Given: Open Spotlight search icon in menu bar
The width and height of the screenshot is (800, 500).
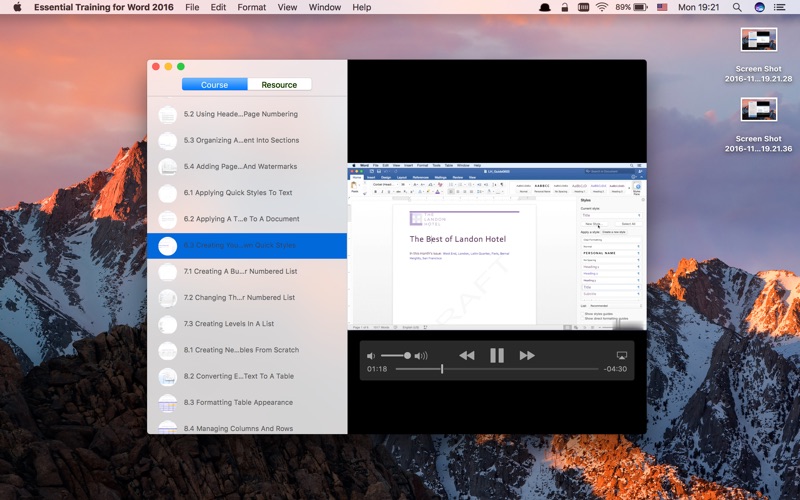Looking at the screenshot, I should pyautogui.click(x=737, y=7).
